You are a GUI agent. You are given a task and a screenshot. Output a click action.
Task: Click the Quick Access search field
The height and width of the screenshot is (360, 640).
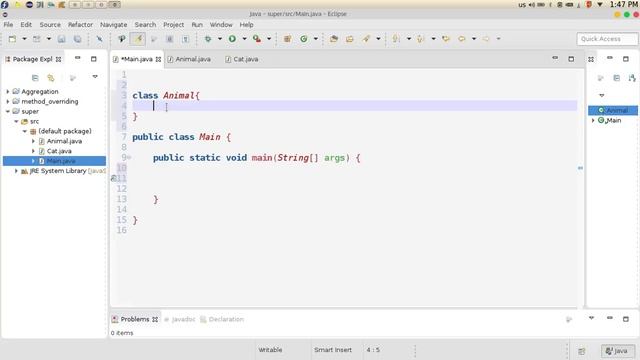(x=607, y=39)
